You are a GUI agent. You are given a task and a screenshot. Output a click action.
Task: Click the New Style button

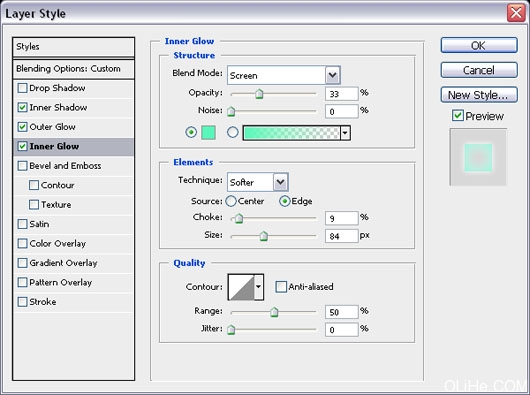click(479, 95)
